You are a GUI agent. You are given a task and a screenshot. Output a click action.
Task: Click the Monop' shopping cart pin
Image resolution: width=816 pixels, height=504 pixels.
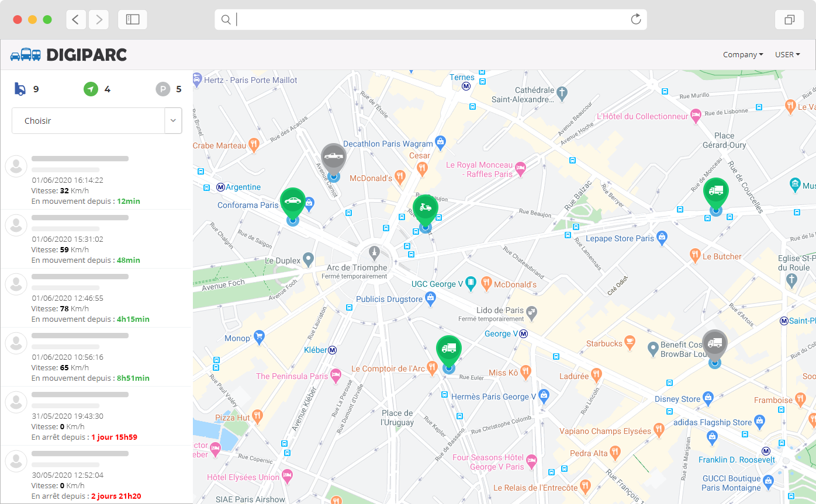(260, 337)
